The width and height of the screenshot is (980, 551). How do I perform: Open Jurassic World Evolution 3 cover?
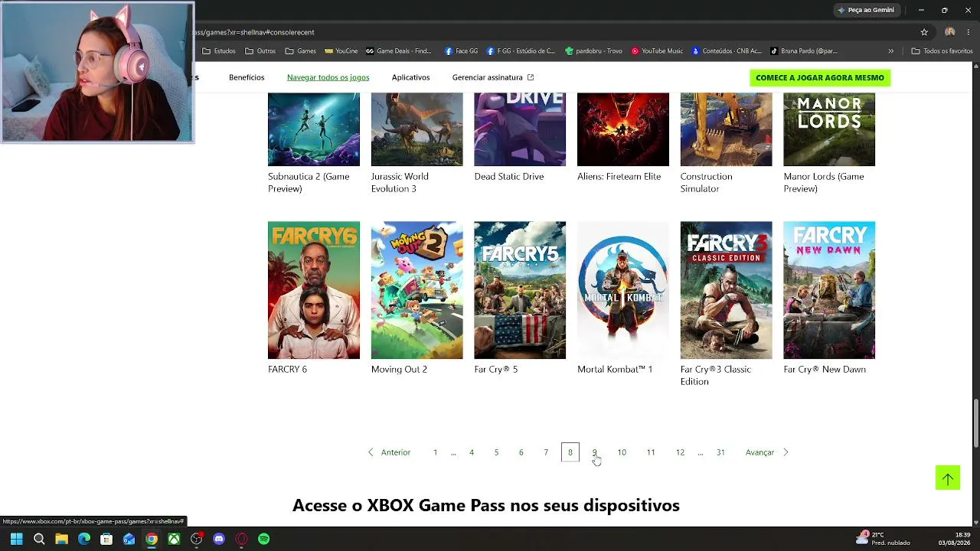click(x=416, y=129)
